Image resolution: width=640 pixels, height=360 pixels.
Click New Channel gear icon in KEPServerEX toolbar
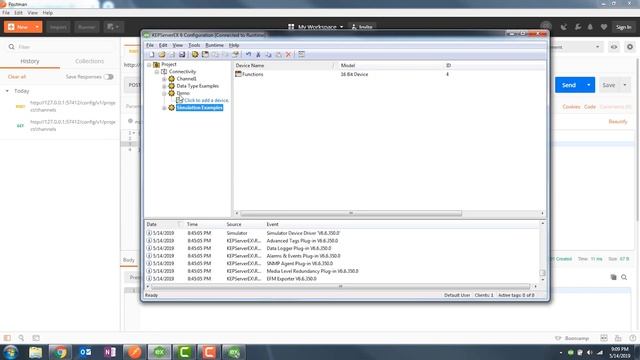tap(195, 55)
